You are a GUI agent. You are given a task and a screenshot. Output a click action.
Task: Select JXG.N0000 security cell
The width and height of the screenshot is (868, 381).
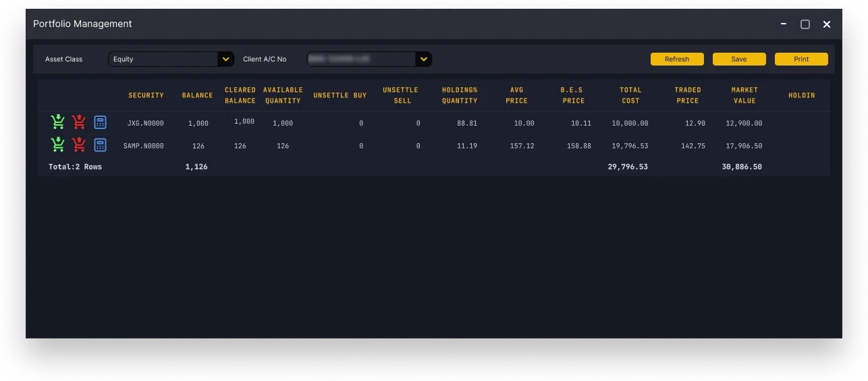tap(146, 124)
